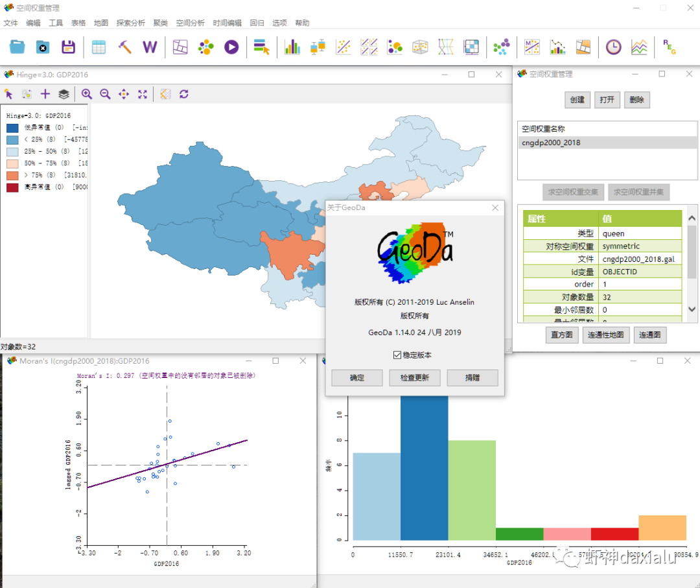The width and height of the screenshot is (700, 588).
Task: Open the Averages Chart icon
Action: point(639,47)
